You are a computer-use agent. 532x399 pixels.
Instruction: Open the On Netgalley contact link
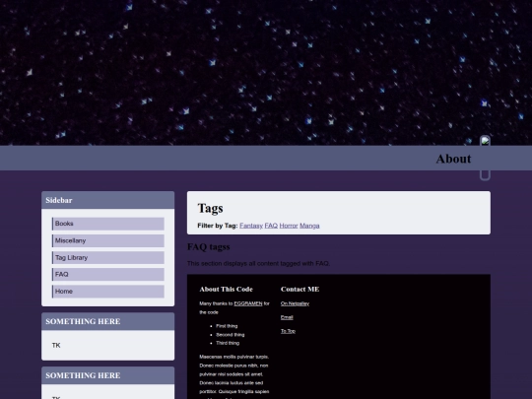pos(295,303)
